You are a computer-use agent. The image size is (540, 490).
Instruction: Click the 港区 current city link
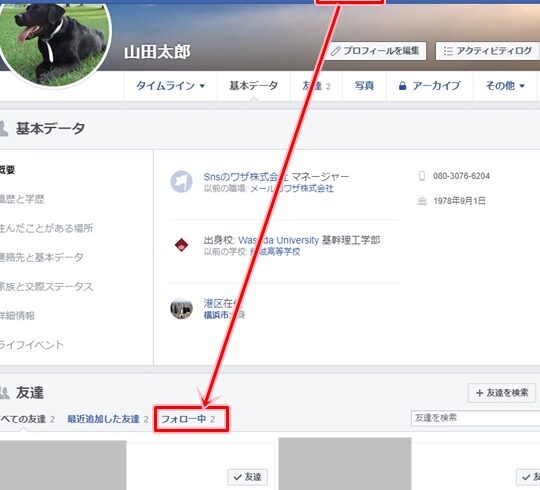click(213, 303)
